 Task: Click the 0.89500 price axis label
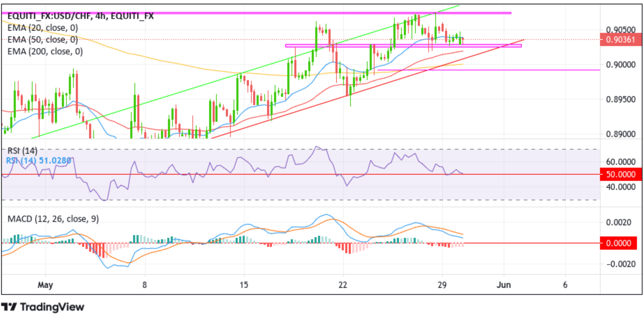pyautogui.click(x=621, y=99)
